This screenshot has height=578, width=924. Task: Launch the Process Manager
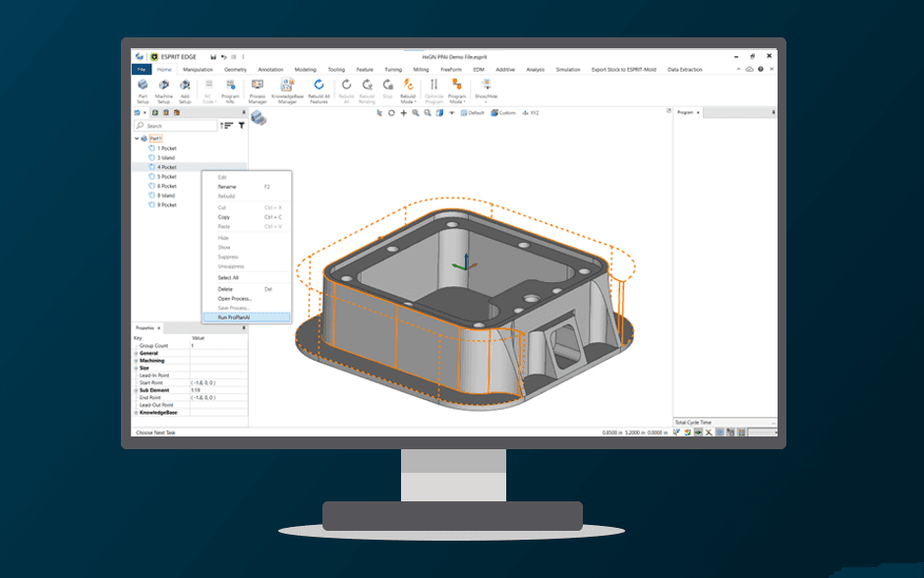pos(259,90)
